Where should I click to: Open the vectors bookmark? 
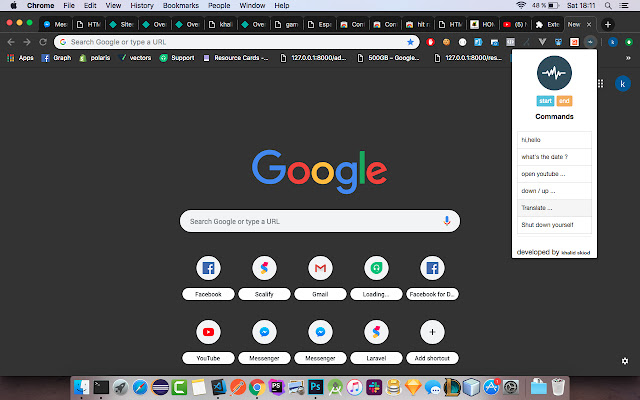(135, 58)
